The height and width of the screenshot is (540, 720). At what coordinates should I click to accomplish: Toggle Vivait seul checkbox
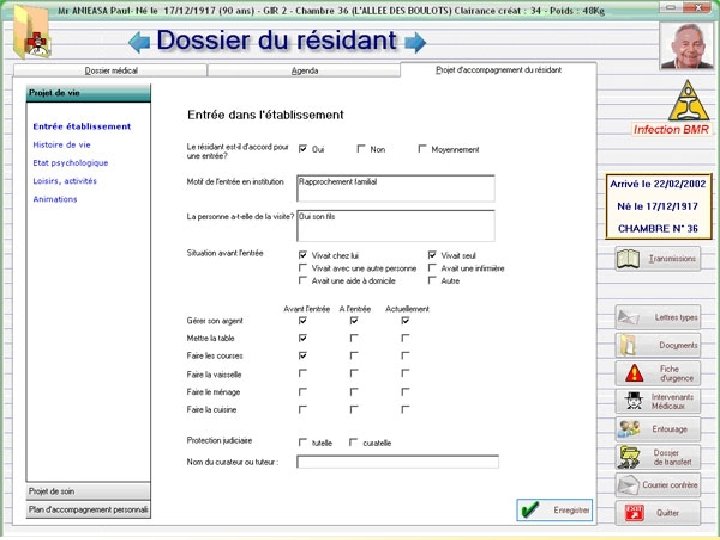click(432, 255)
